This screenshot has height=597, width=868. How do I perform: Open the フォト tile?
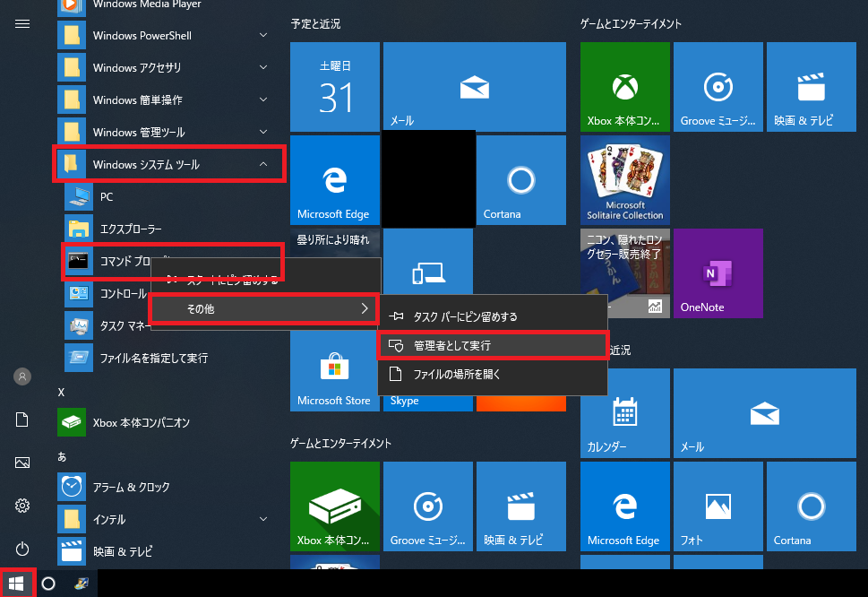pyautogui.click(x=718, y=506)
